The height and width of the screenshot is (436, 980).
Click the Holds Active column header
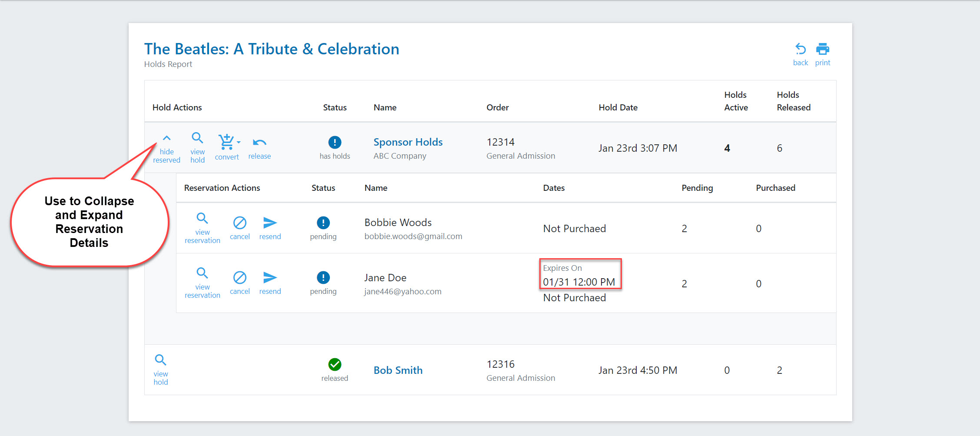click(x=736, y=101)
